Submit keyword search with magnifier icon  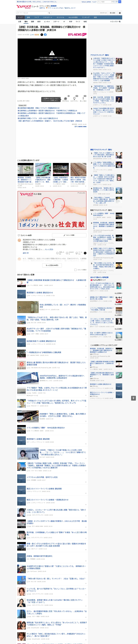coord(49,13)
